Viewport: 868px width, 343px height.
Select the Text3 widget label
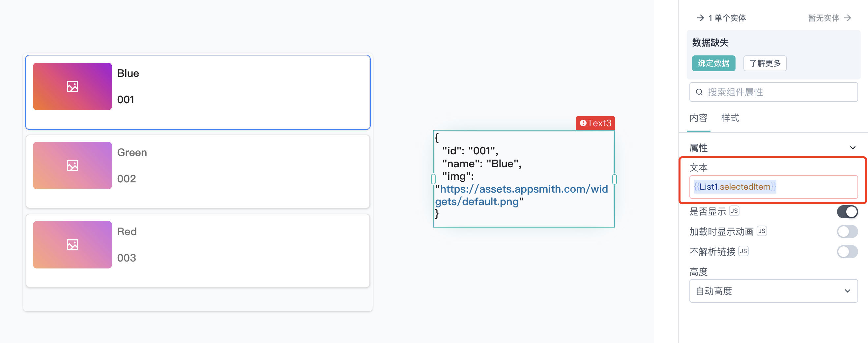tap(595, 123)
